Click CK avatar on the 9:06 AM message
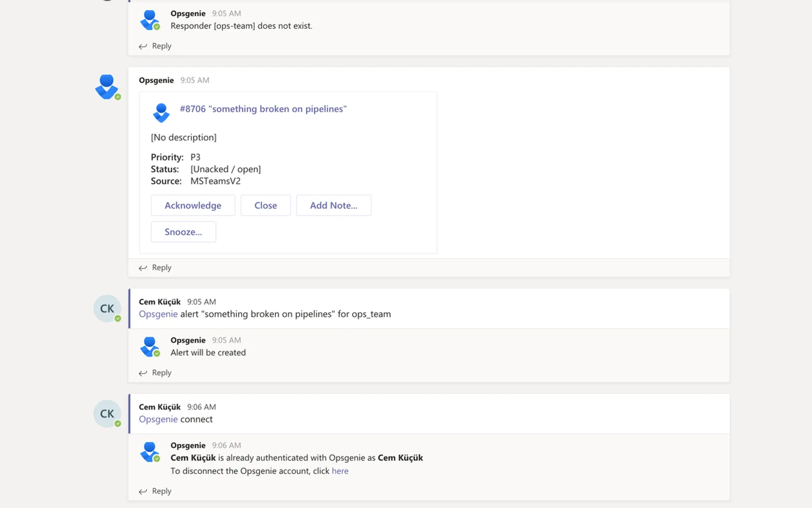Screen dimensions: 812x508 [107, 414]
